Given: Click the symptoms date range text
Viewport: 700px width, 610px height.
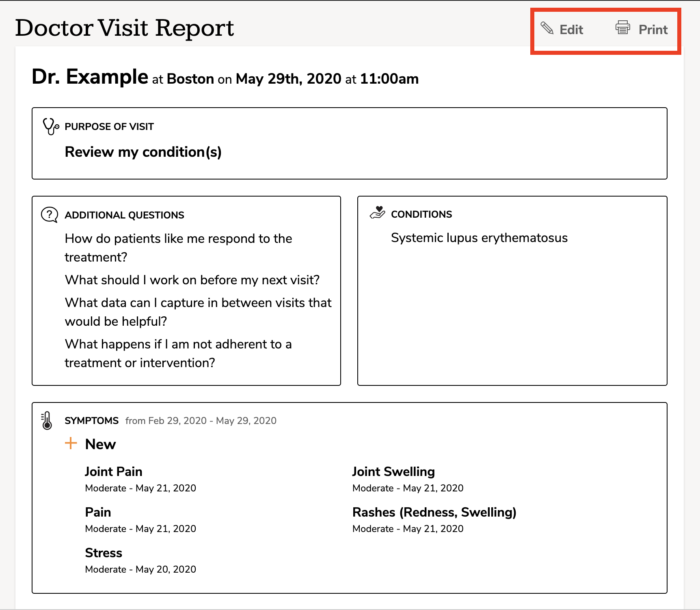Looking at the screenshot, I should (201, 421).
